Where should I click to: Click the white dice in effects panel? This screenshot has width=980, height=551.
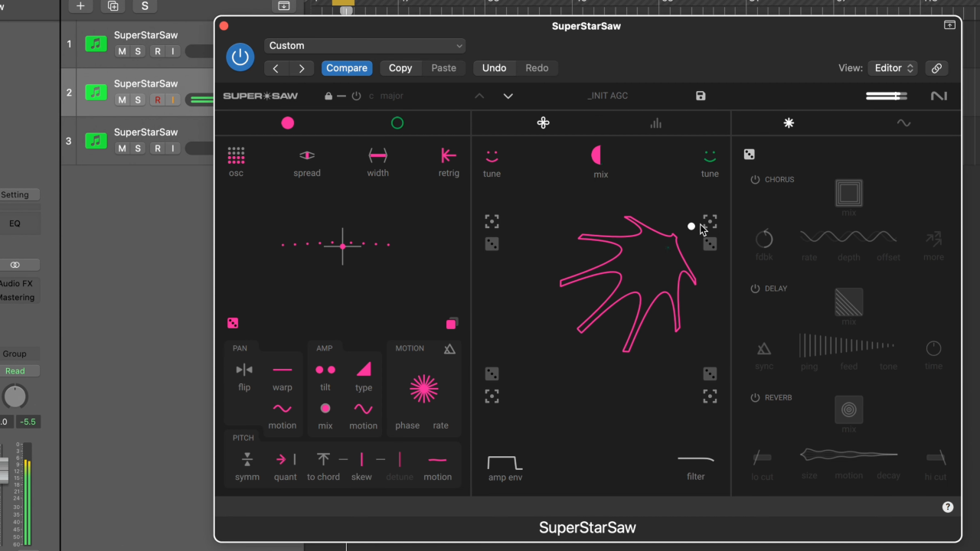click(x=749, y=155)
